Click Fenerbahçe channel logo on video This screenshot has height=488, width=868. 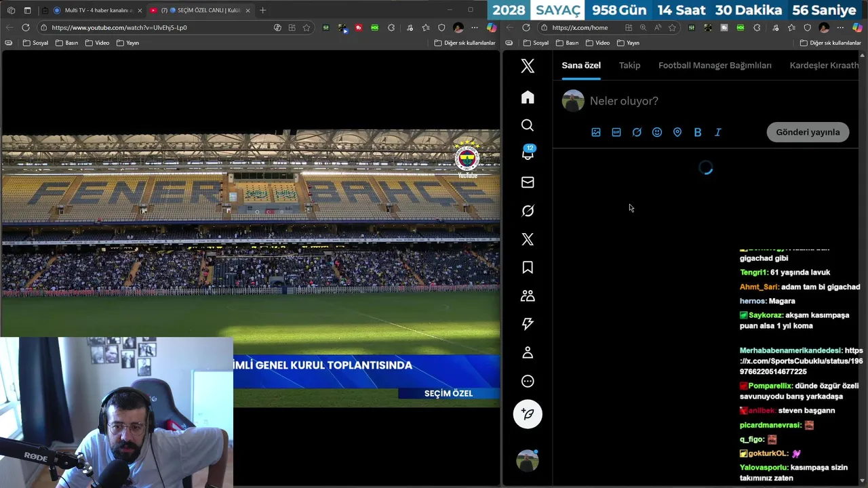(x=467, y=160)
